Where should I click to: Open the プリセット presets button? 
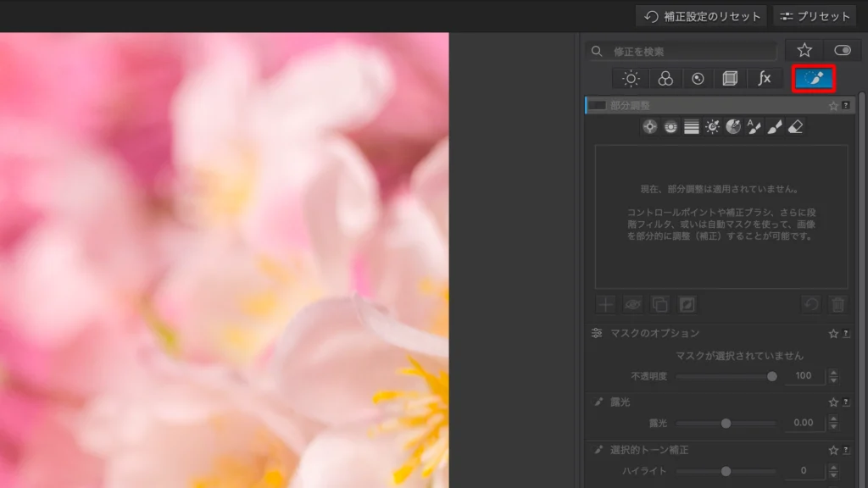point(814,16)
